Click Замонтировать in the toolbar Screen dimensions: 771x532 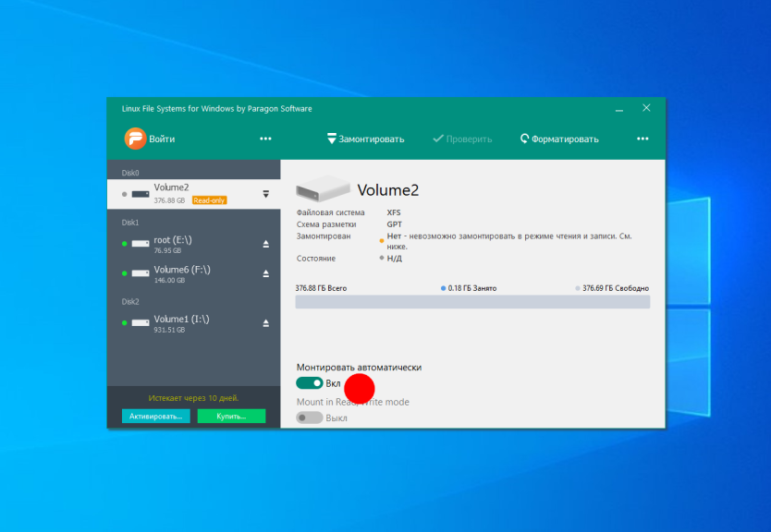(366, 139)
